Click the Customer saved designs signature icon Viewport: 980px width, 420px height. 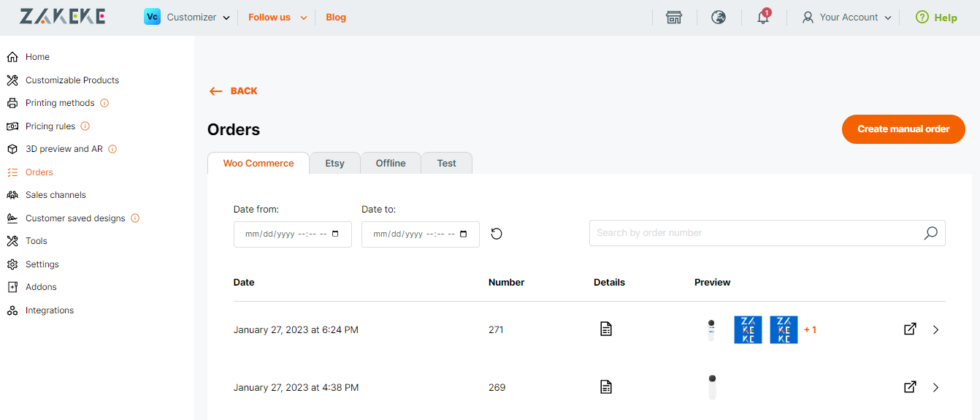[12, 218]
